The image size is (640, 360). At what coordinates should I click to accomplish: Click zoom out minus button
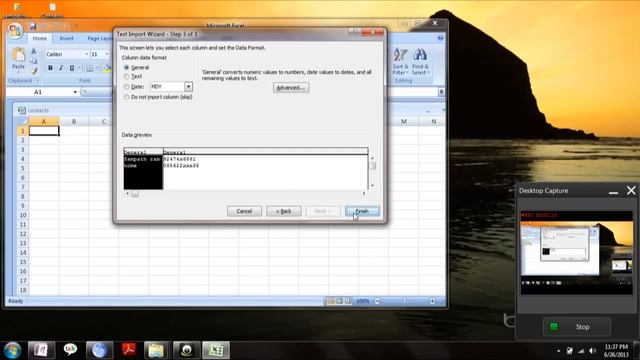click(377, 301)
